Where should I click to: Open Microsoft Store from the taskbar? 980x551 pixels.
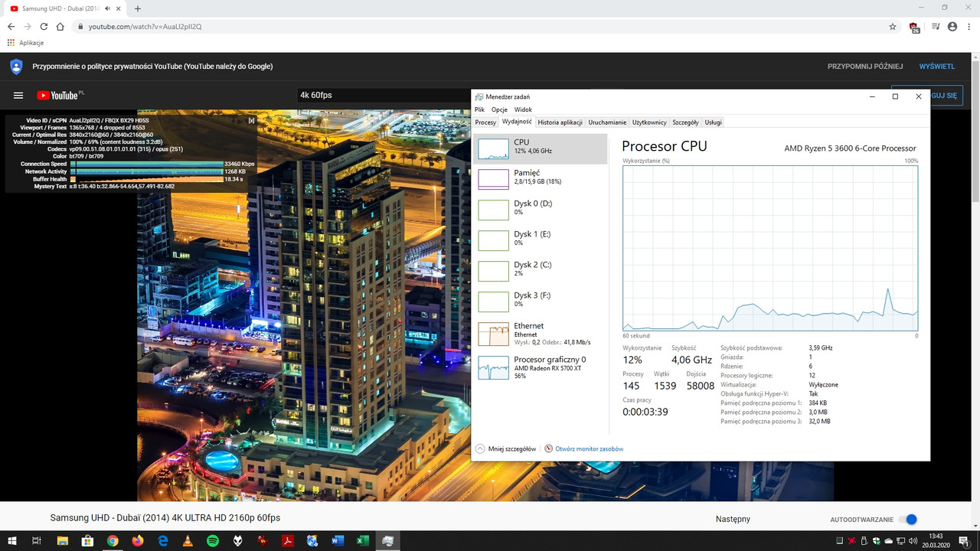[x=87, y=541]
